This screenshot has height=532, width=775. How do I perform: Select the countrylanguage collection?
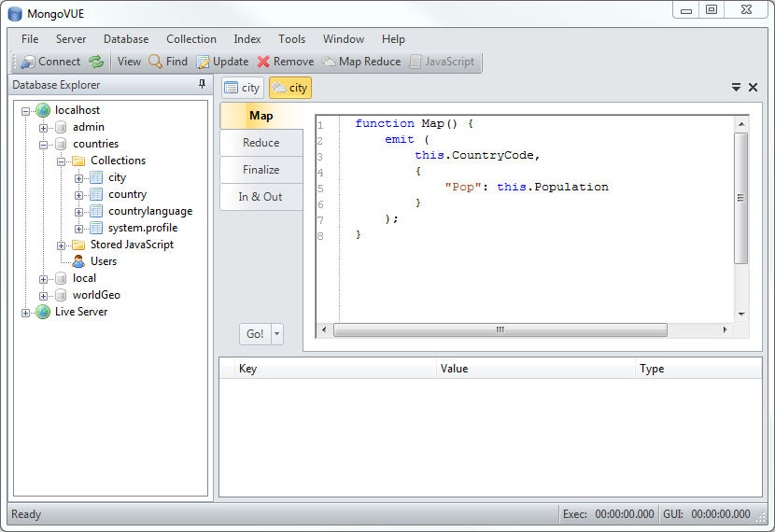pos(149,211)
